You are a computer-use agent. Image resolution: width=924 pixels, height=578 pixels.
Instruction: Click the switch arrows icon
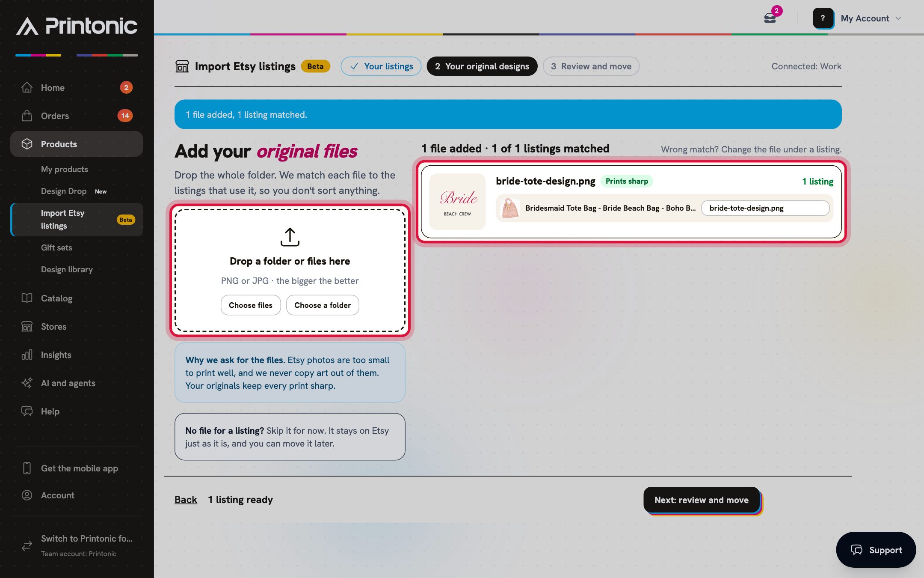[27, 545]
